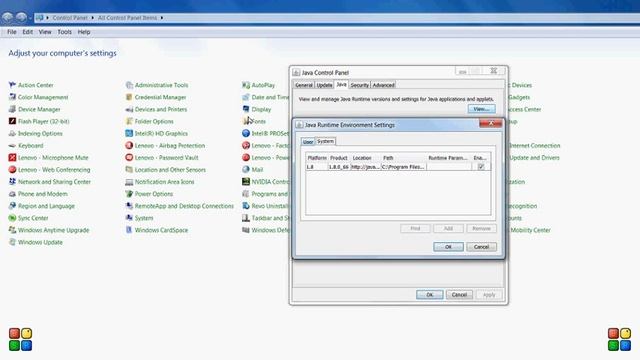
Task: Open Device Manager icon
Action: pyautogui.click(x=12, y=109)
